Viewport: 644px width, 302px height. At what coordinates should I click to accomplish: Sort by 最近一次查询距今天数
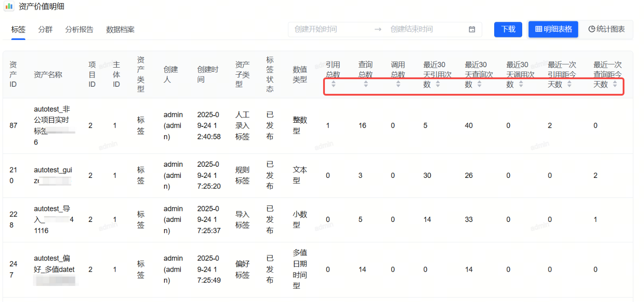click(615, 84)
